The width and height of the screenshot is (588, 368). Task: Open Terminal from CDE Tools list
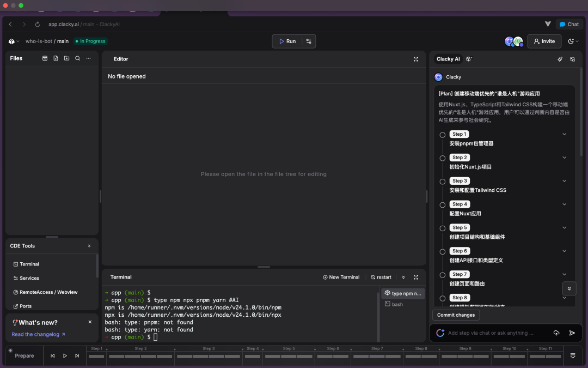(x=29, y=264)
